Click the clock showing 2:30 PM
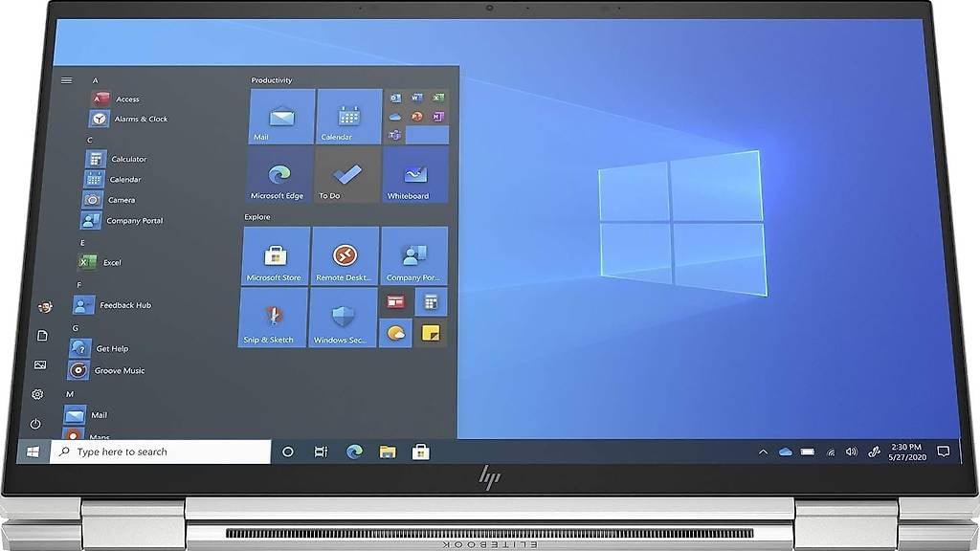Screen dimensions: 980x551 pyautogui.click(x=907, y=452)
